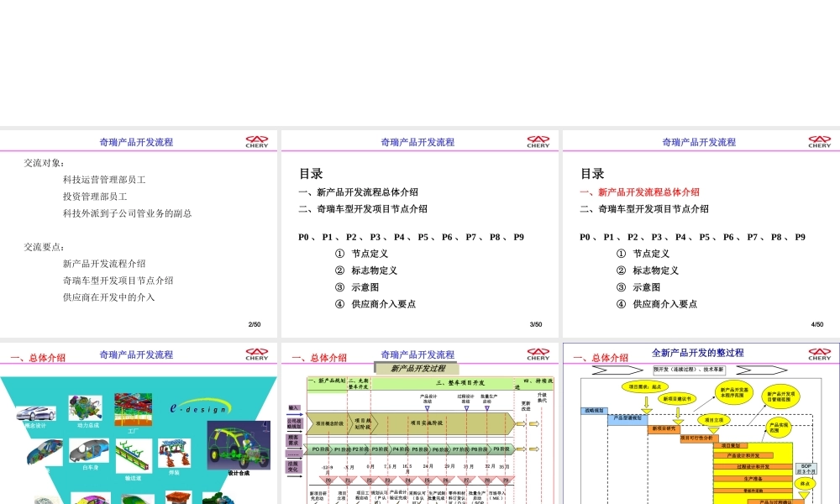Select ③ 示意图 on slide 4/50

(638, 287)
